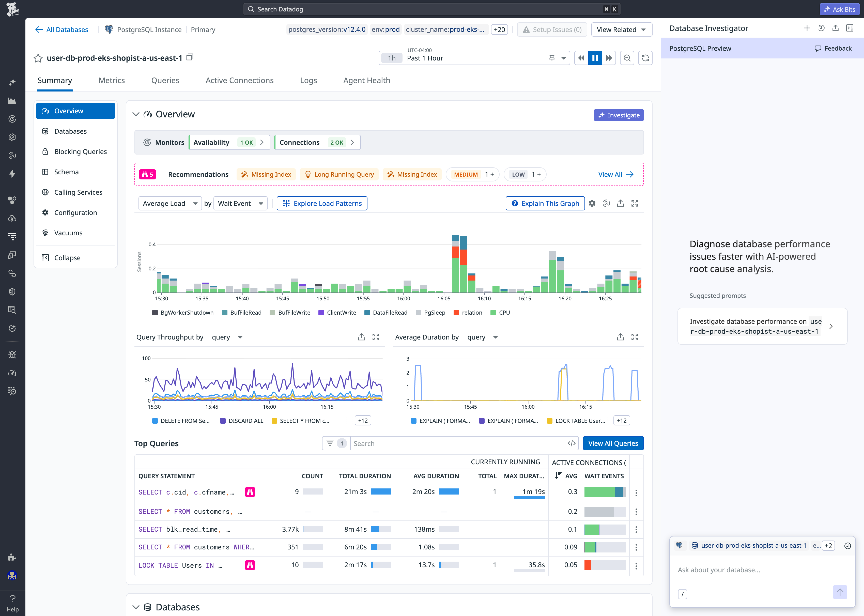The height and width of the screenshot is (616, 864).
Task: Change Average Duration grouping by query dropdown
Action: coord(483,337)
